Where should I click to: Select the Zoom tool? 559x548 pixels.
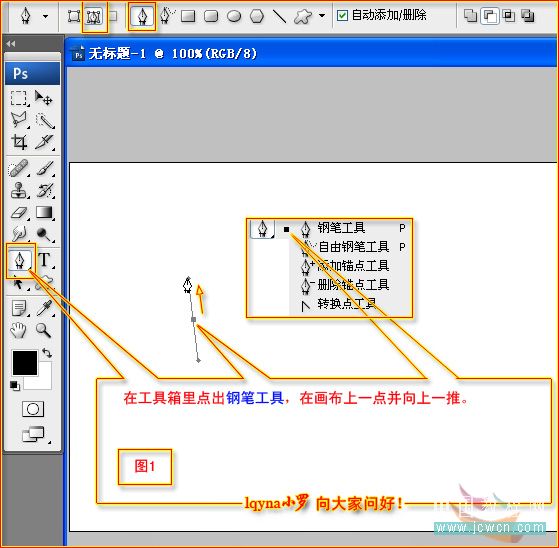pyautogui.click(x=43, y=330)
